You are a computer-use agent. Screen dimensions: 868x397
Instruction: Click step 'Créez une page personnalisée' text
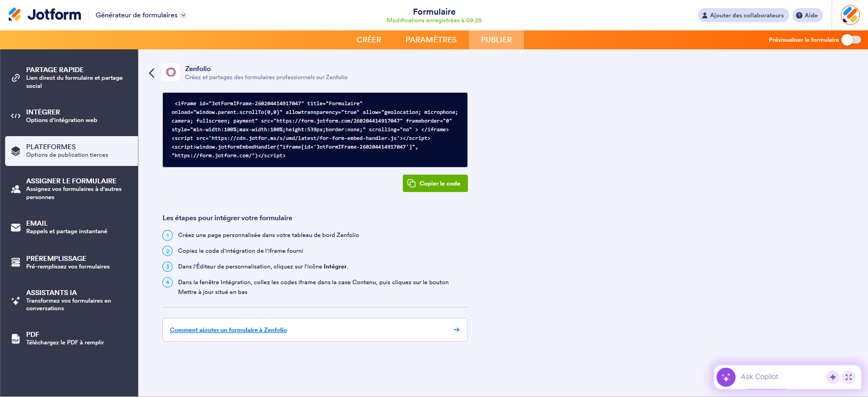(x=268, y=235)
